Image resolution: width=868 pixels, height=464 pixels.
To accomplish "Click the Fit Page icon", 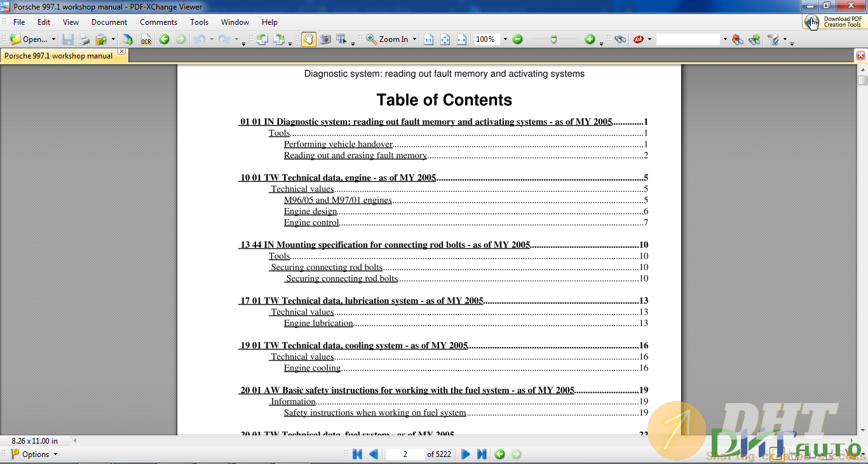I will pos(445,39).
